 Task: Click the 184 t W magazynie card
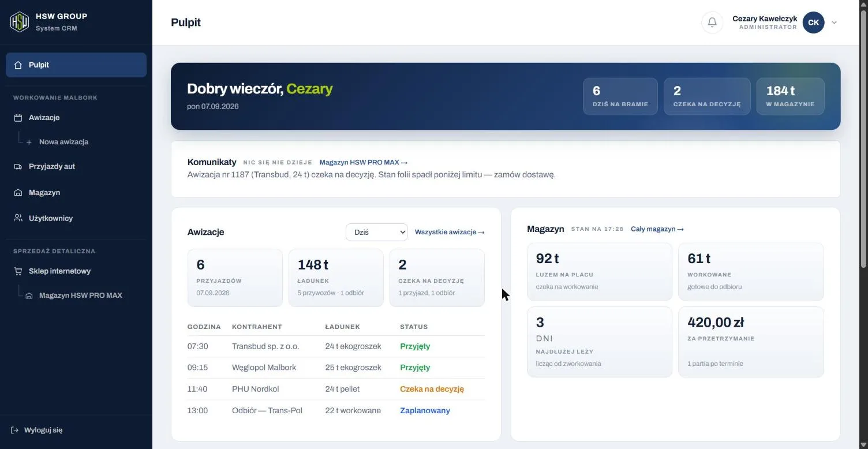point(790,96)
